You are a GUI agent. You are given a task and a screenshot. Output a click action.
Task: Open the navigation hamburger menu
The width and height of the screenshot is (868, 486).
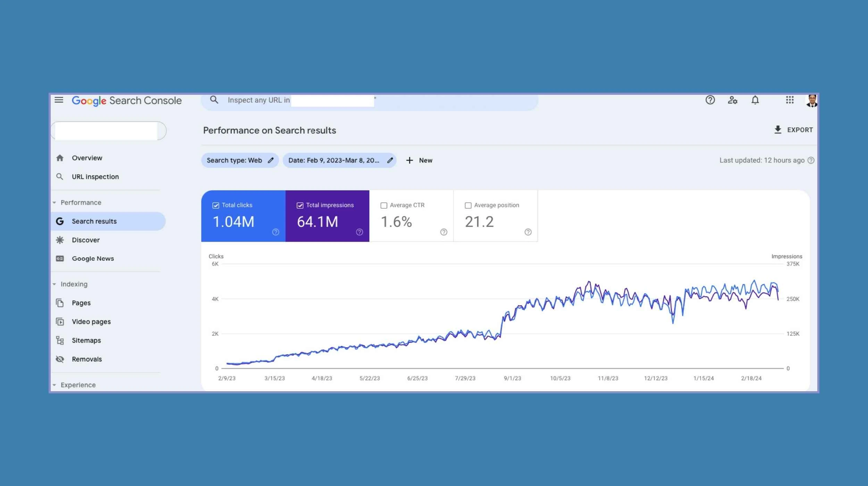tap(59, 100)
